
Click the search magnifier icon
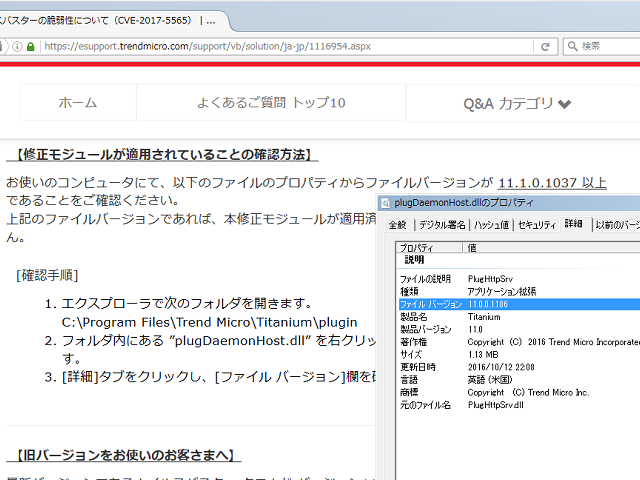tap(573, 46)
